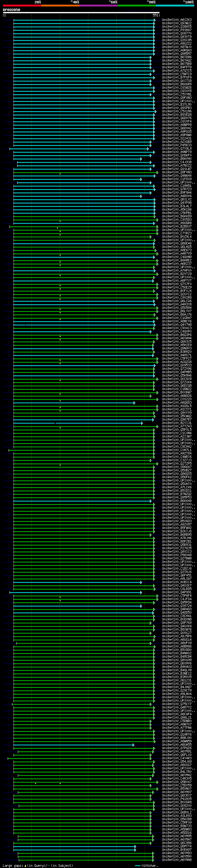Open hit UniRef100_Q3SC85
Image resolution: width=197 pixels, height=868 pixels.
[x=177, y=40]
